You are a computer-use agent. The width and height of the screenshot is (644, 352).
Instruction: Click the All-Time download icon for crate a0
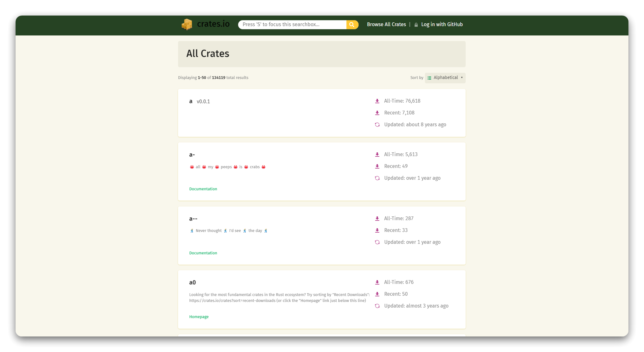coord(377,282)
